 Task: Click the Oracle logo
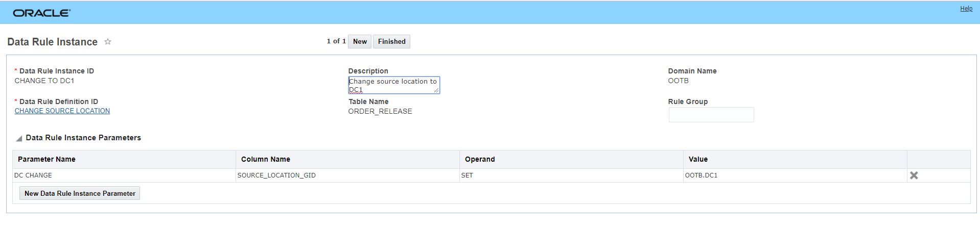(x=41, y=13)
